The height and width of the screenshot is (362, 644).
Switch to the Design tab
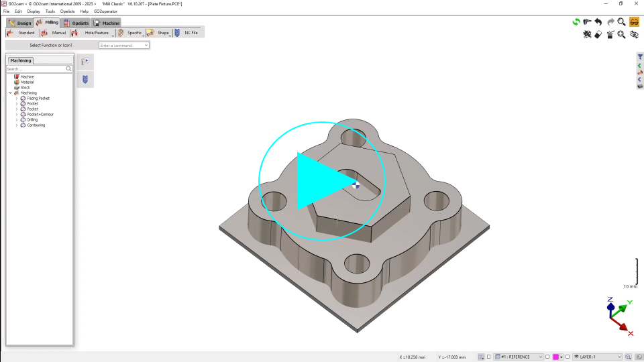point(20,23)
